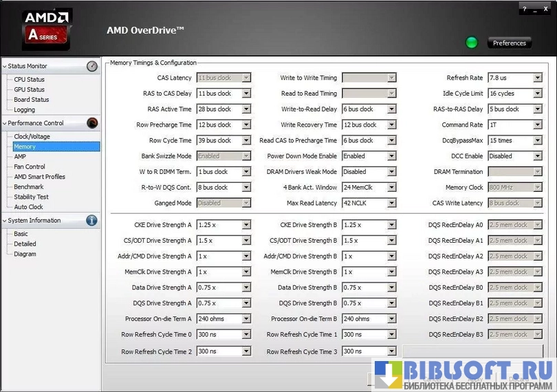This screenshot has width=557, height=392.
Task: Click the help question mark icon
Action: [x=524, y=9]
